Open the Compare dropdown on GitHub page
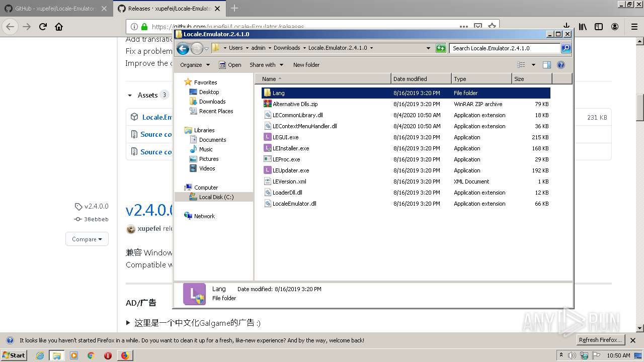The height and width of the screenshot is (362, 644). tap(87, 239)
